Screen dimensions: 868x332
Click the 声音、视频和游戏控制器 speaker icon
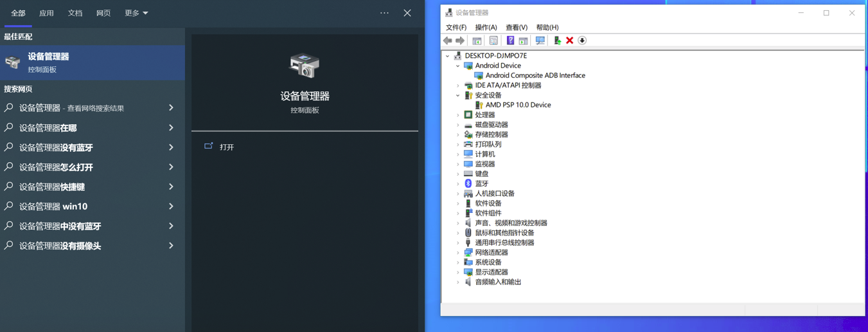click(x=468, y=223)
